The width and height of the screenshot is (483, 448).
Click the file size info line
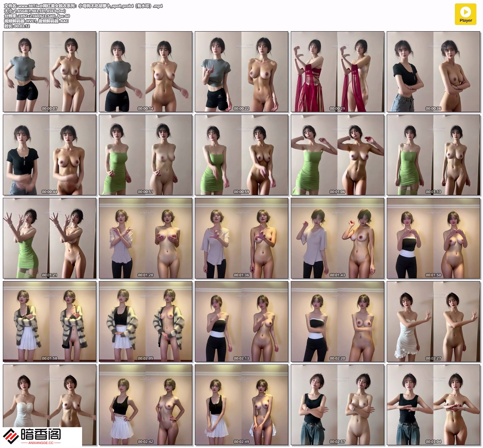point(35,11)
